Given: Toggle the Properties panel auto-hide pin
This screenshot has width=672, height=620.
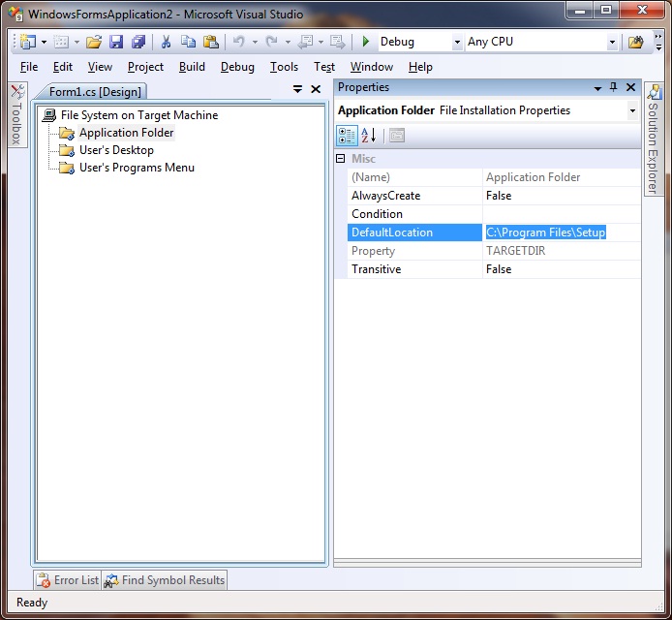Looking at the screenshot, I should [614, 87].
